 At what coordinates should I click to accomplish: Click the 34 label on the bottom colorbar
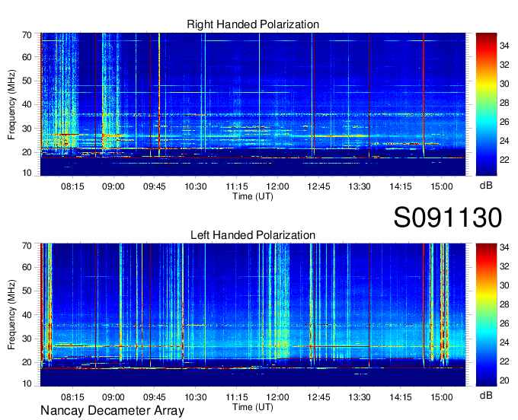click(504, 247)
